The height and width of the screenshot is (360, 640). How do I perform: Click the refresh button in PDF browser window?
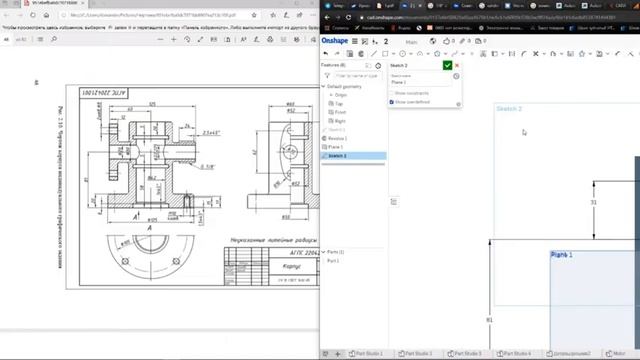coord(33,15)
